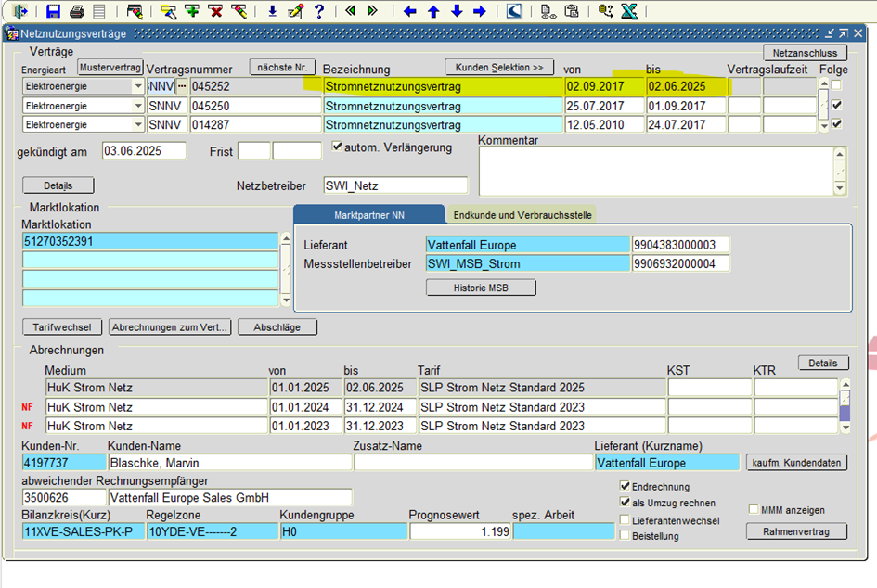Click the Save diskette icon in toolbar
The height and width of the screenshot is (588, 877).
(x=53, y=11)
